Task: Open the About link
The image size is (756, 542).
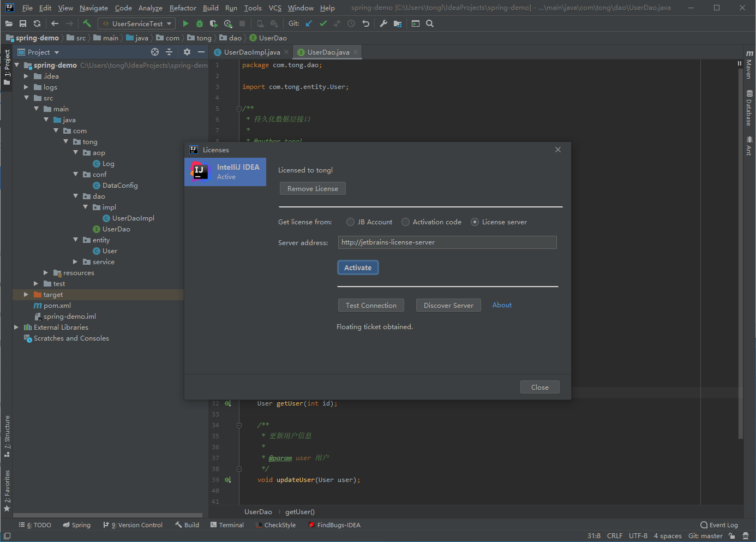Action: 502,305
